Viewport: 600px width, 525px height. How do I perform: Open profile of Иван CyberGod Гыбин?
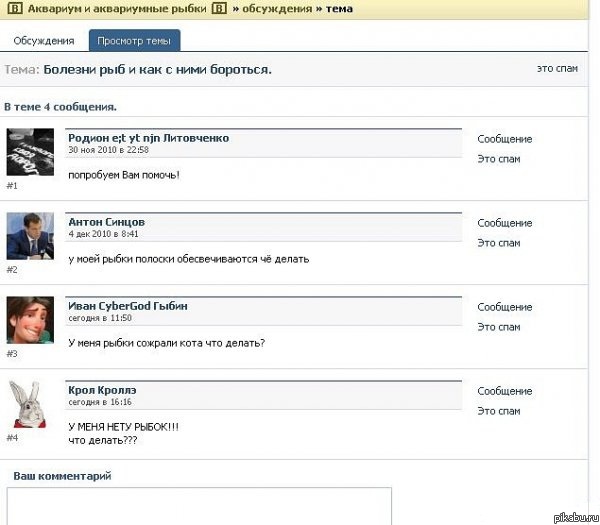[x=127, y=305]
